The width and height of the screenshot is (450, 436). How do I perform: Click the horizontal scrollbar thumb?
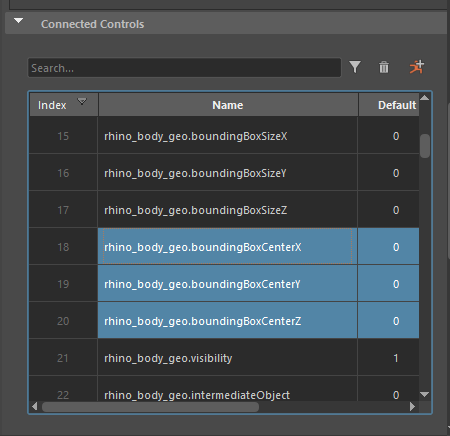point(150,406)
